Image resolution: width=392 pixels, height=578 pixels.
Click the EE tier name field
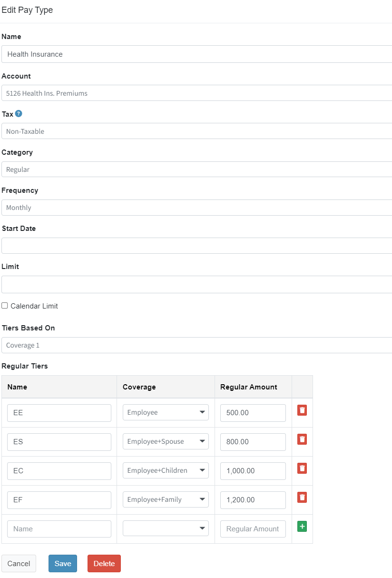point(59,413)
